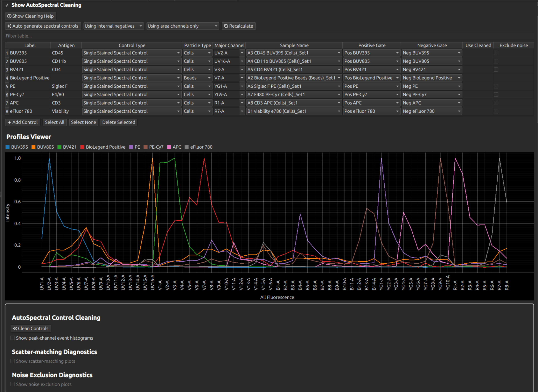This screenshot has width=538, height=392.
Task: Open Control Type dropdown for eFluor 780 row
Action: click(132, 111)
